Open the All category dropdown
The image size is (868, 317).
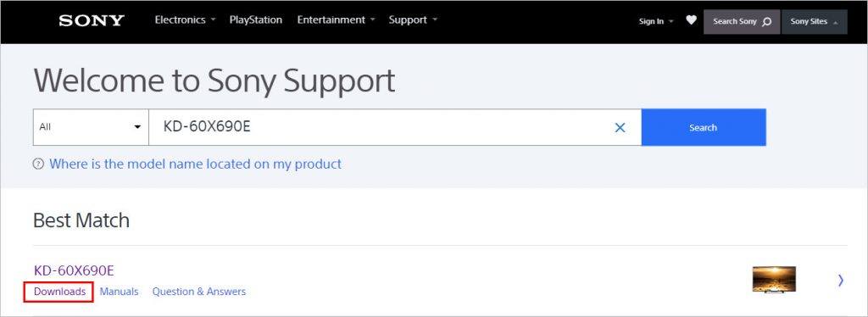pos(91,127)
